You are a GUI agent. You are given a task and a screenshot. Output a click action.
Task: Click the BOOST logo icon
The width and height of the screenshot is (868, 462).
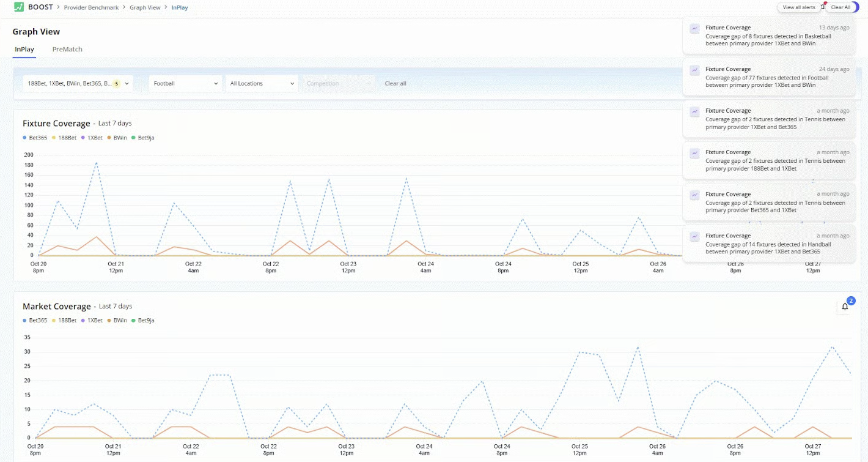[18, 7]
